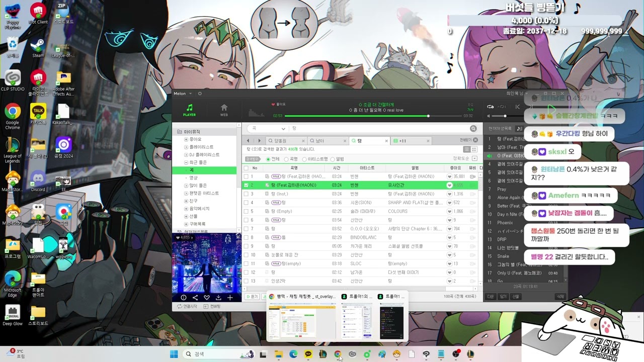This screenshot has width=644, height=362.
Task: Select 영상 under 최근 들은
Action: tap(194, 177)
